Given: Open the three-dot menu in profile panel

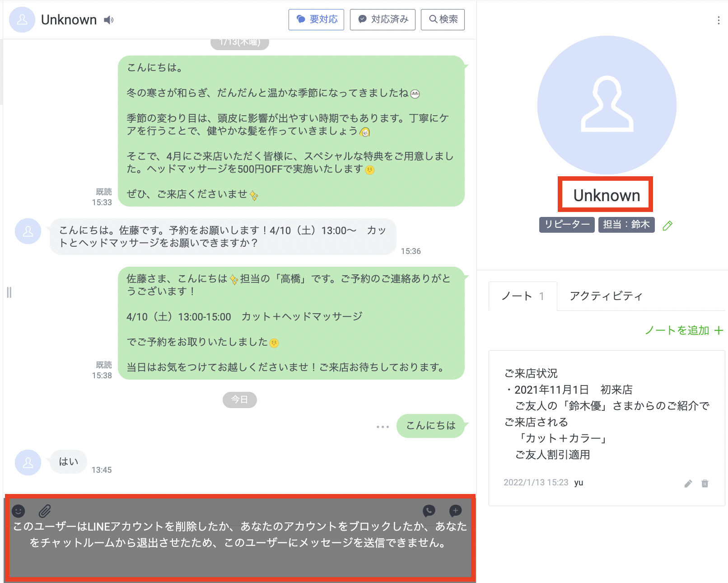Looking at the screenshot, I should click(718, 20).
